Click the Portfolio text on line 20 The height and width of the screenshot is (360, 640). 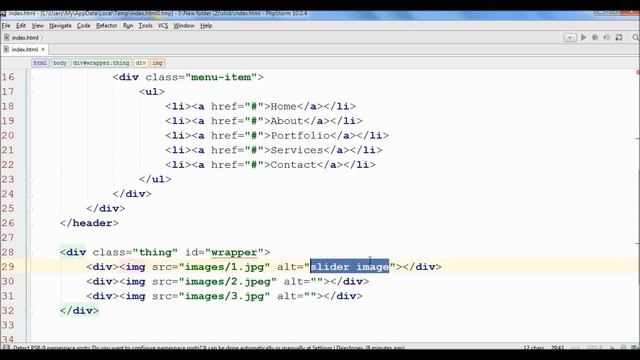[x=300, y=136]
